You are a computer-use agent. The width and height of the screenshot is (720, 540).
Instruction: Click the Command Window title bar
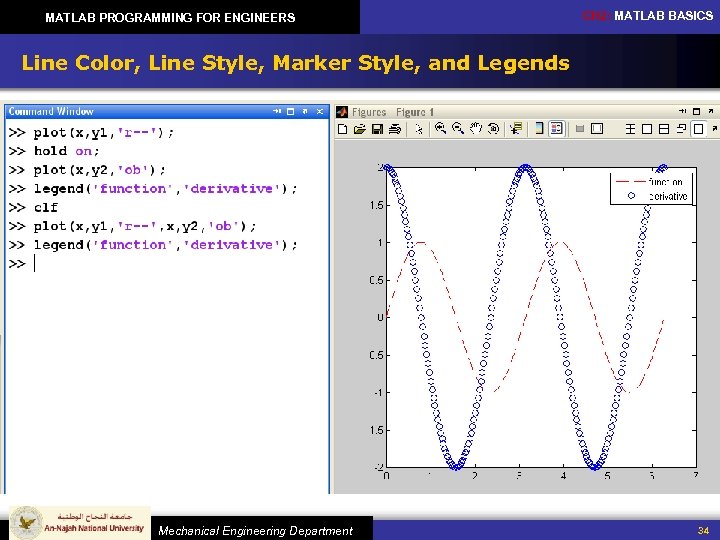[x=167, y=112]
